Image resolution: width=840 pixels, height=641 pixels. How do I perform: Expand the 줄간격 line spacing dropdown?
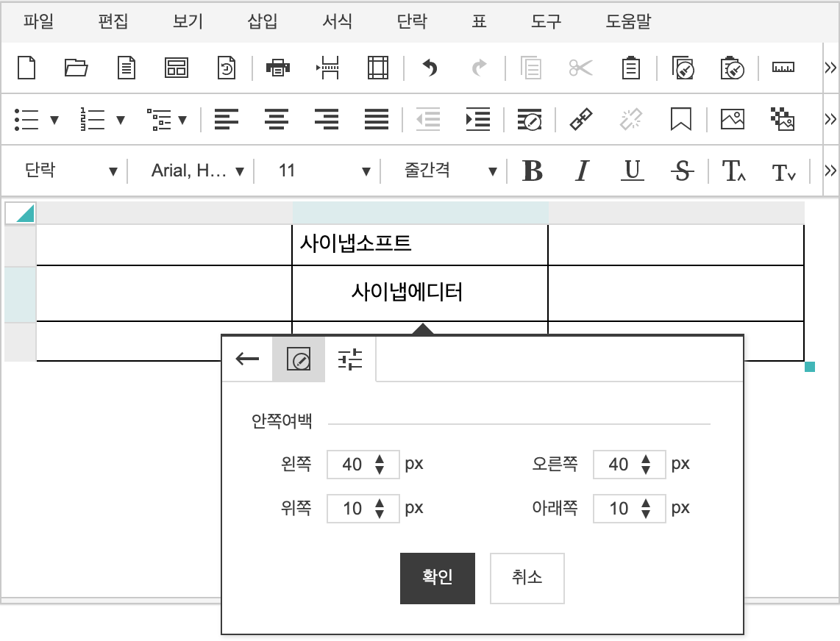pos(450,171)
